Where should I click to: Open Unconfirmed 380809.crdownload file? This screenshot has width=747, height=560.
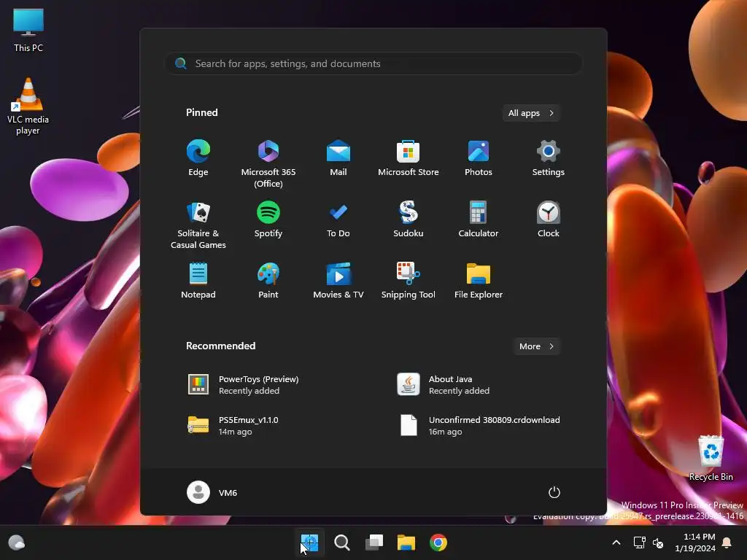click(x=480, y=426)
